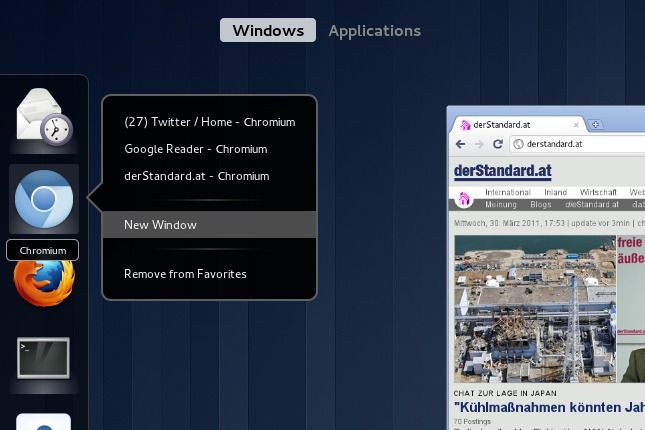Switch to the Applications view
645x430 pixels.
click(x=374, y=30)
